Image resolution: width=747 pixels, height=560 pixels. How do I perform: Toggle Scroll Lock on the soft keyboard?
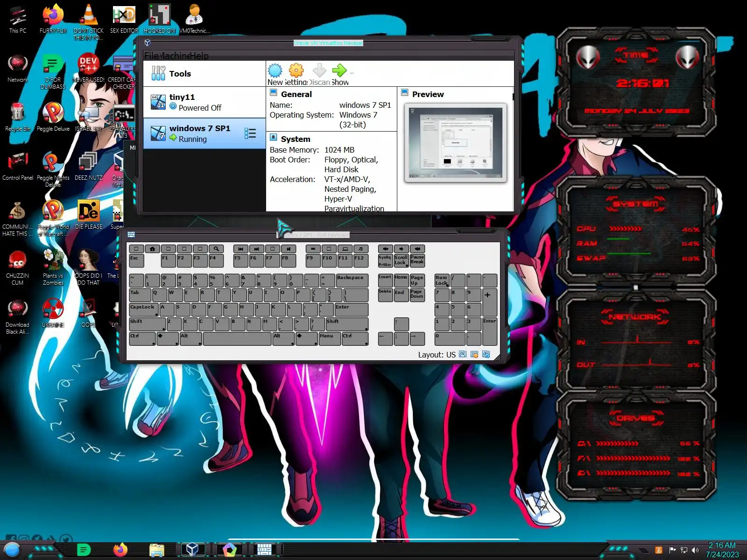401,260
